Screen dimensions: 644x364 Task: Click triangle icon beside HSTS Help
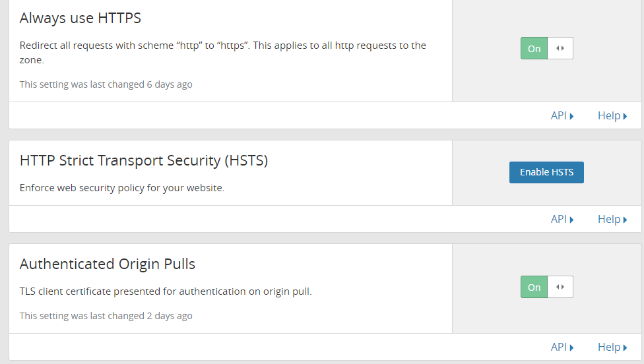tap(625, 220)
